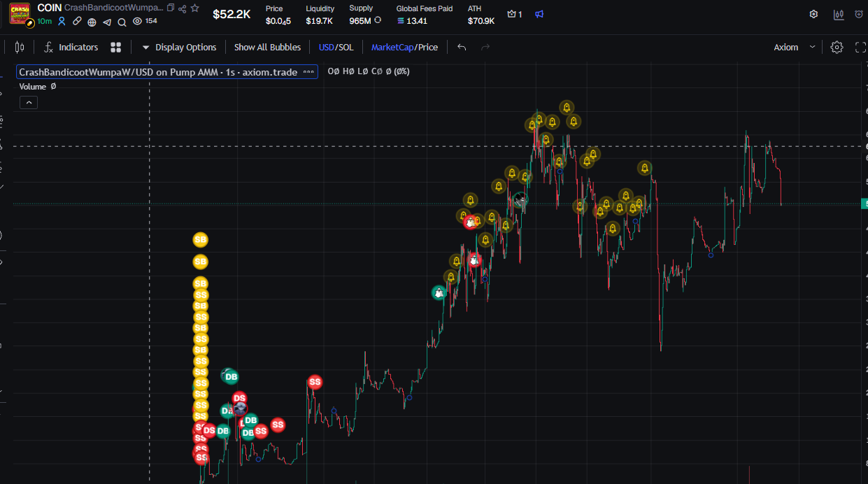Image resolution: width=868 pixels, height=484 pixels.
Task: Undo the last chart action
Action: pos(462,47)
